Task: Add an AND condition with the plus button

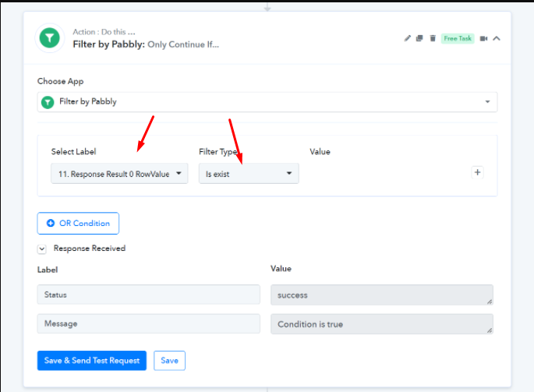Action: pos(477,172)
